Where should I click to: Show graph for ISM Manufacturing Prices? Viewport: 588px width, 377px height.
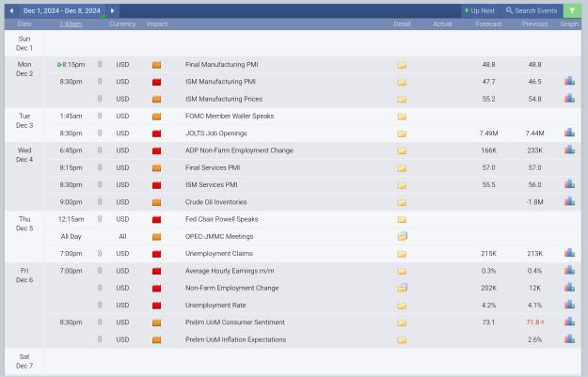pyautogui.click(x=569, y=98)
